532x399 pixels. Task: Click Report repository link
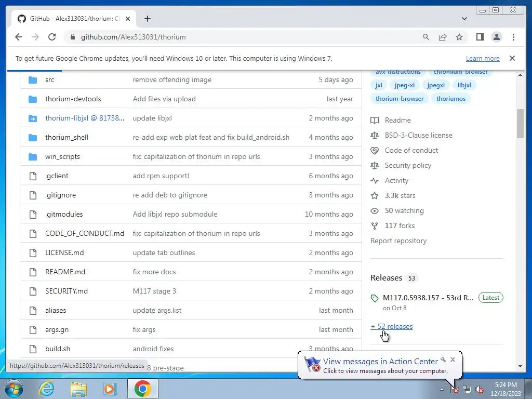point(398,241)
